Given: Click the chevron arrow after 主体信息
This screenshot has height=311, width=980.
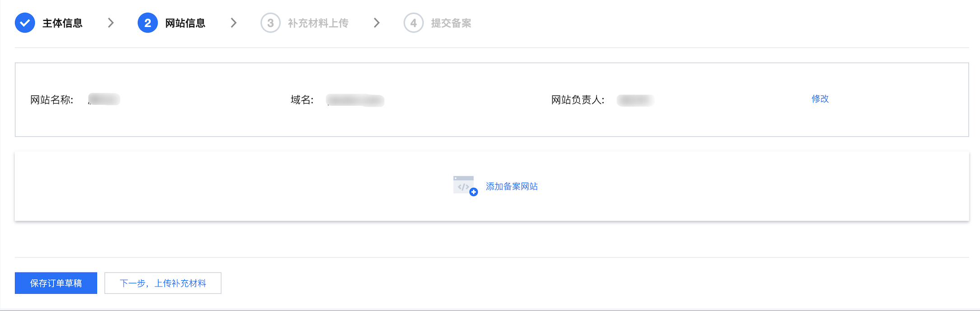Looking at the screenshot, I should [x=111, y=23].
